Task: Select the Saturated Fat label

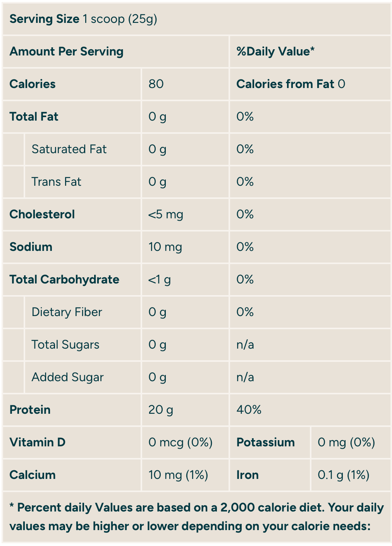Action: click(69, 149)
